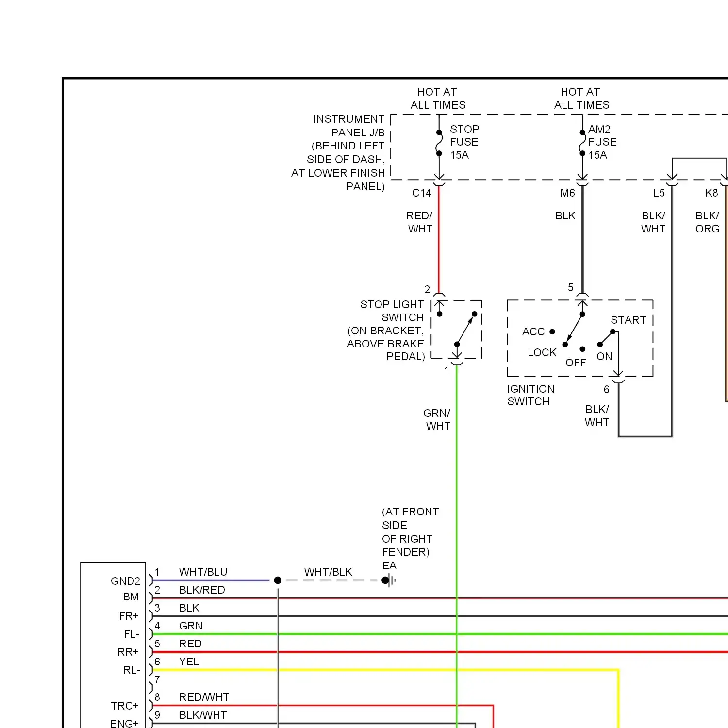Click connector pin number 7

(157, 680)
